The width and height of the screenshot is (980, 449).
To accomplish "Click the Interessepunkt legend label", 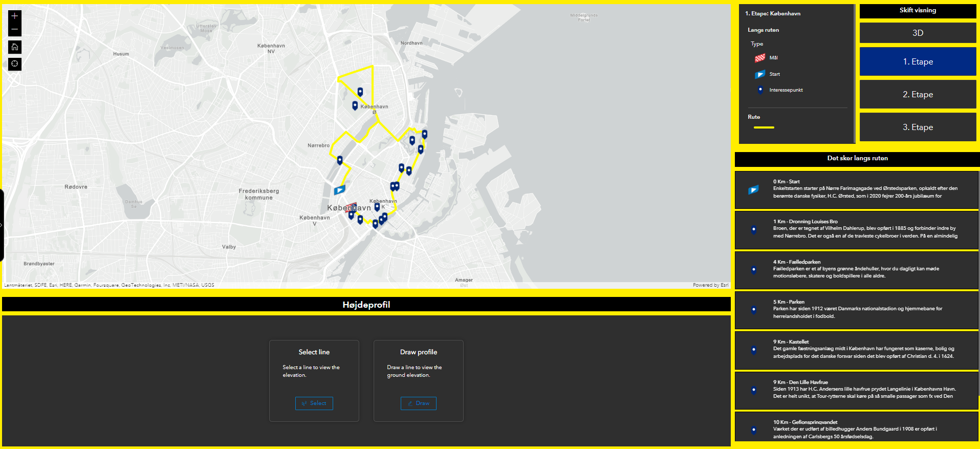I will (786, 90).
